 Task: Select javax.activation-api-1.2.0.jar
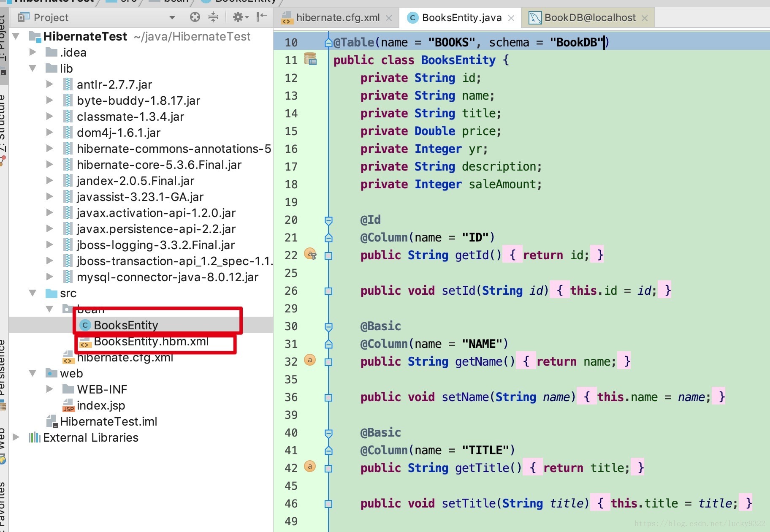pyautogui.click(x=156, y=213)
